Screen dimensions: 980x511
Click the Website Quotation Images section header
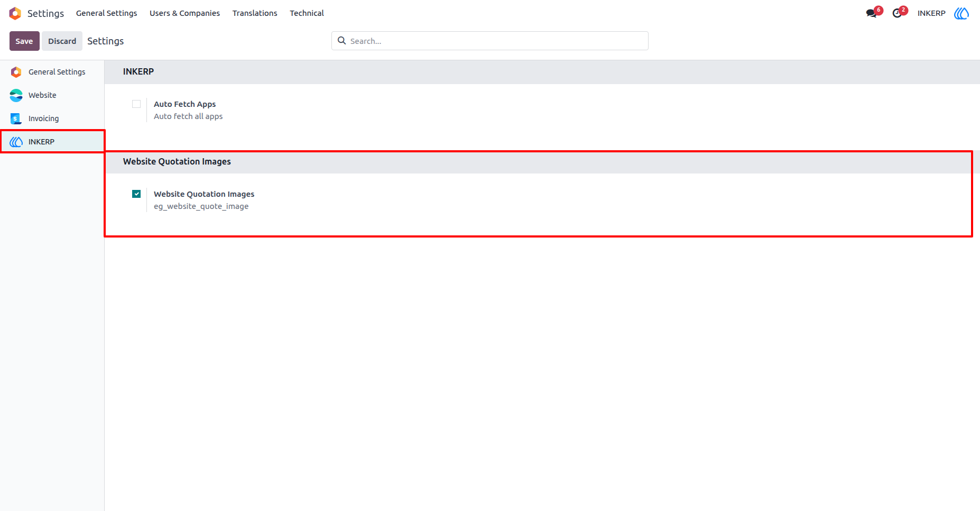click(542, 162)
